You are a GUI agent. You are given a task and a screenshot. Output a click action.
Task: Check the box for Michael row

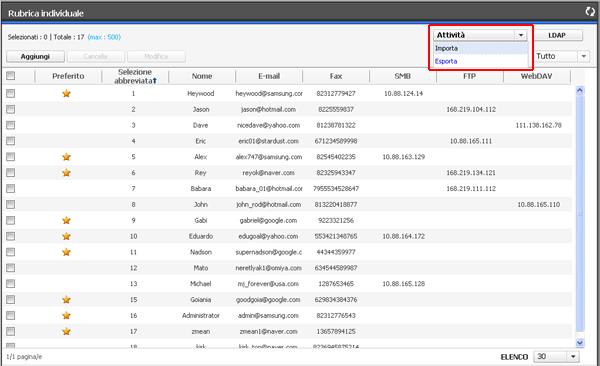point(11,284)
